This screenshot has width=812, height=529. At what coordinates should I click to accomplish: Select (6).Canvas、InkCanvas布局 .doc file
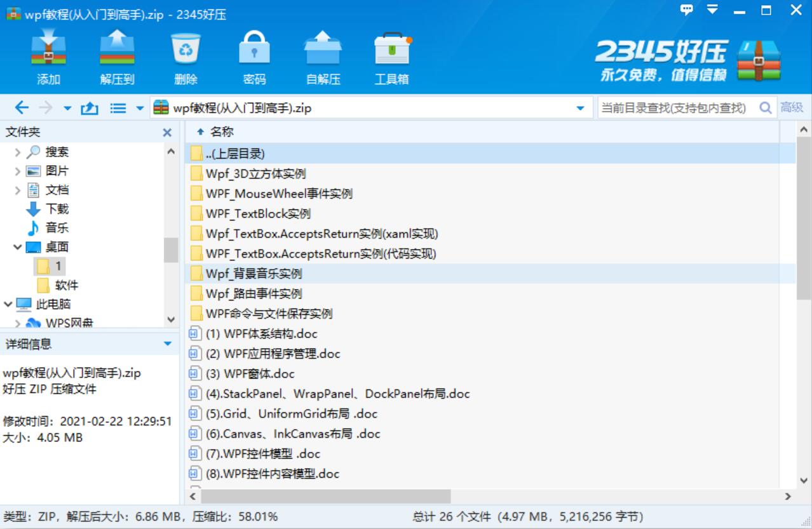[491, 434]
